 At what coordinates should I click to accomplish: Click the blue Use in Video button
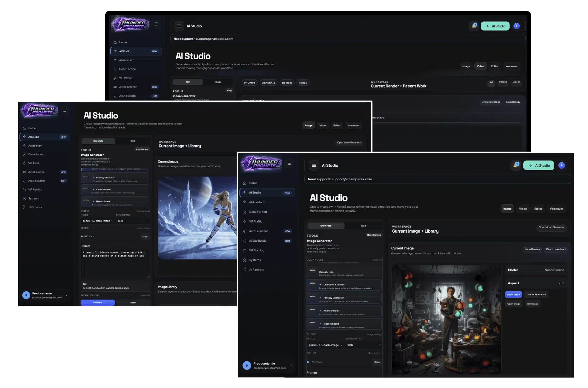tap(513, 294)
